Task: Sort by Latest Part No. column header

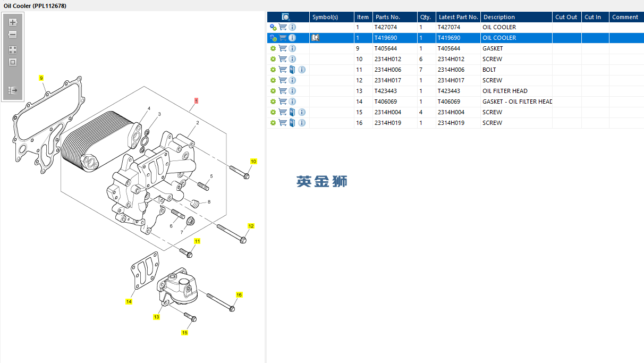Action: (458, 17)
